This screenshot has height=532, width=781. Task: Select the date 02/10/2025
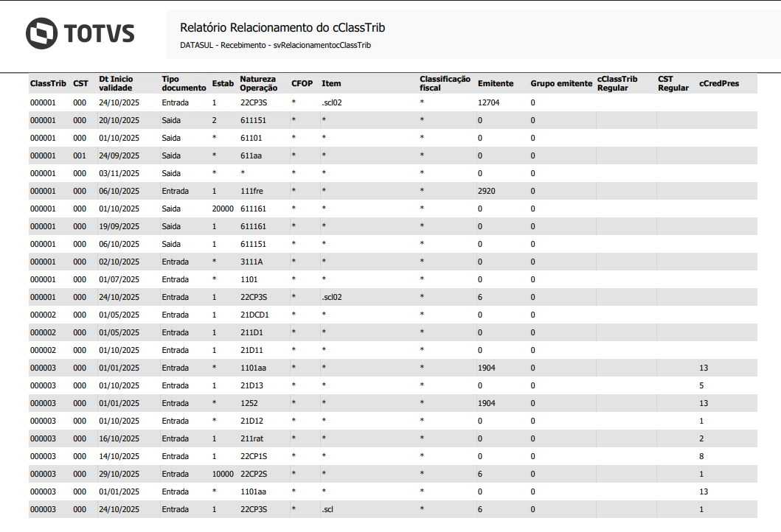pos(119,262)
